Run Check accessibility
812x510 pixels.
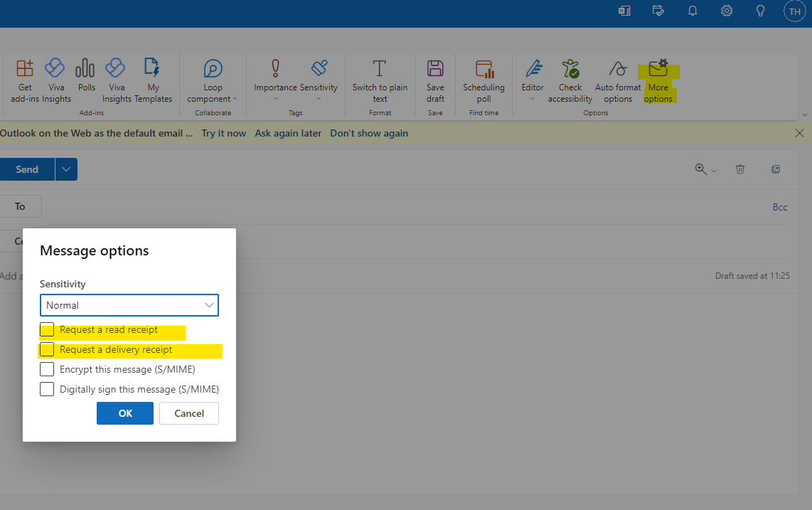click(x=570, y=78)
